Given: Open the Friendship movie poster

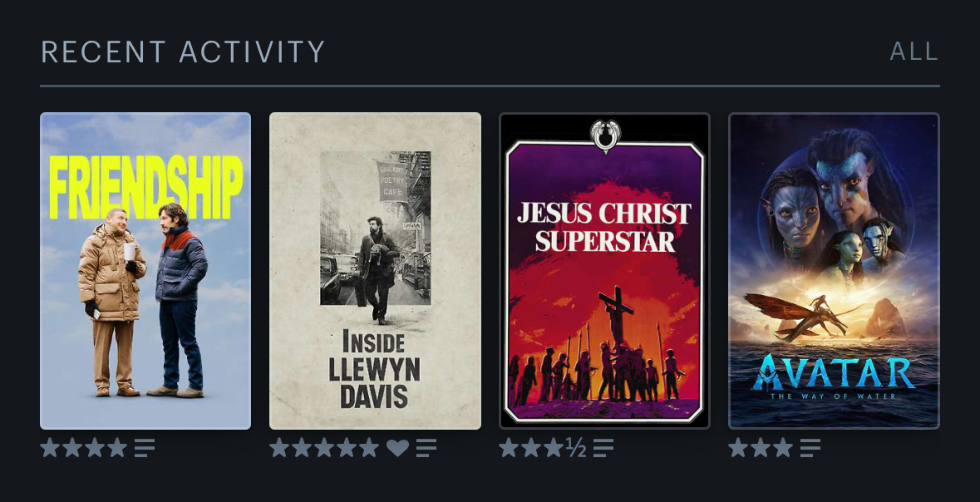Looking at the screenshot, I should [x=145, y=271].
